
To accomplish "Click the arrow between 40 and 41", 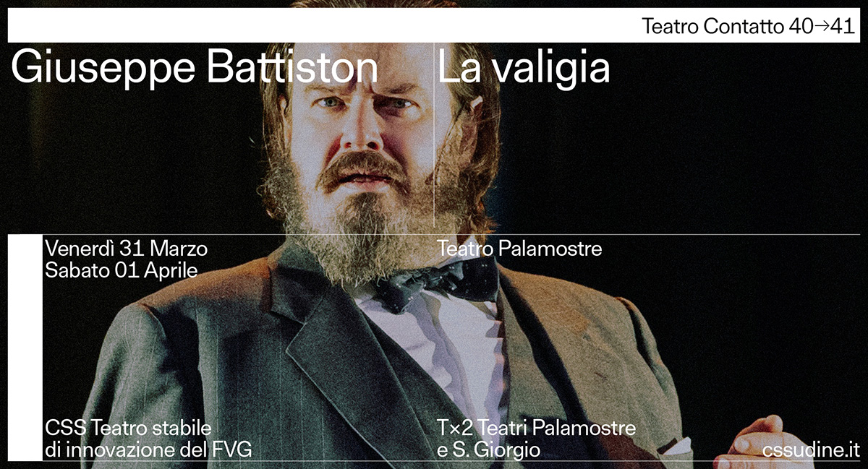I will [x=822, y=27].
